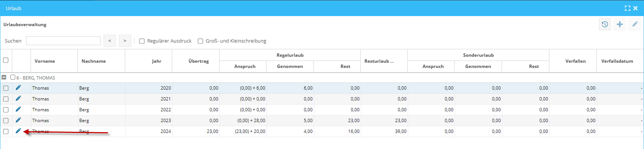Maximize the Urlaub window via fullscreen icon
Viewport: 644px width, 149px height.
(x=628, y=8)
